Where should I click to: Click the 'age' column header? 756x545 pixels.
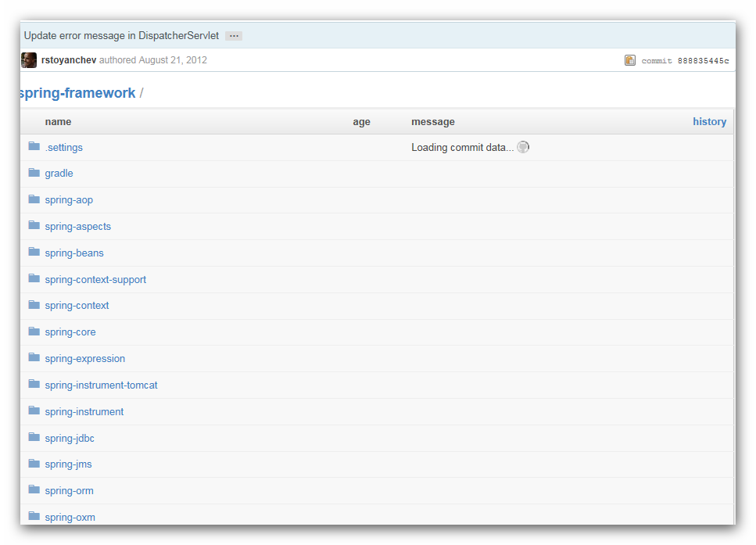362,122
